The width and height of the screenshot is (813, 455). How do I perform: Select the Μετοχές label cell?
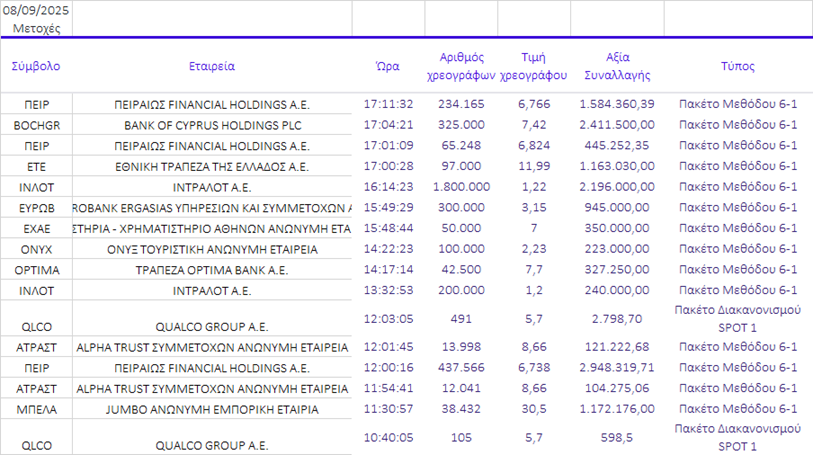pyautogui.click(x=36, y=29)
